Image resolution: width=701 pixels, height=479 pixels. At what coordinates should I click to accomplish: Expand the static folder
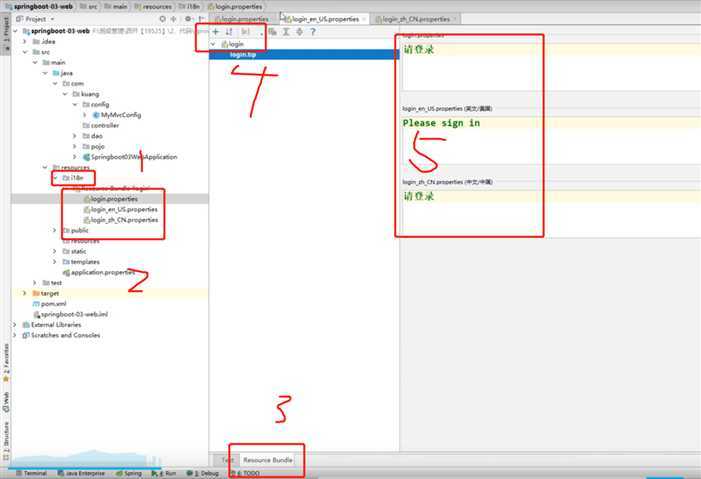point(55,251)
